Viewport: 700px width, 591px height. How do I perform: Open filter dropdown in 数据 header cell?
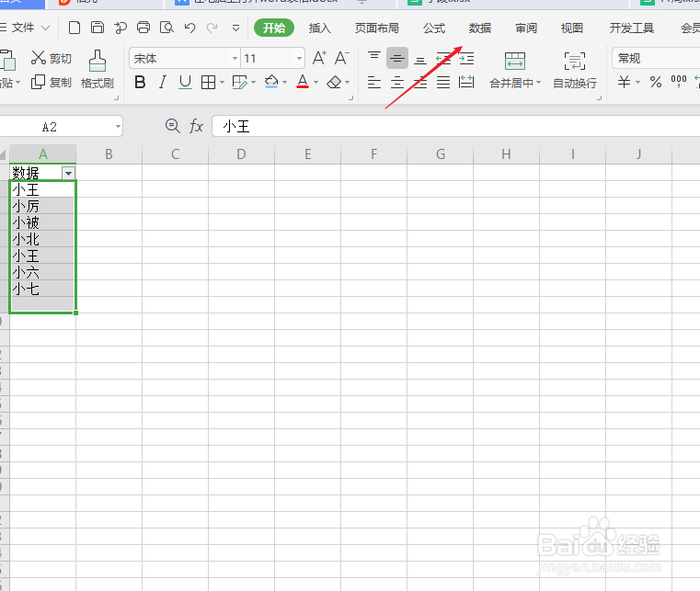pyautogui.click(x=68, y=173)
